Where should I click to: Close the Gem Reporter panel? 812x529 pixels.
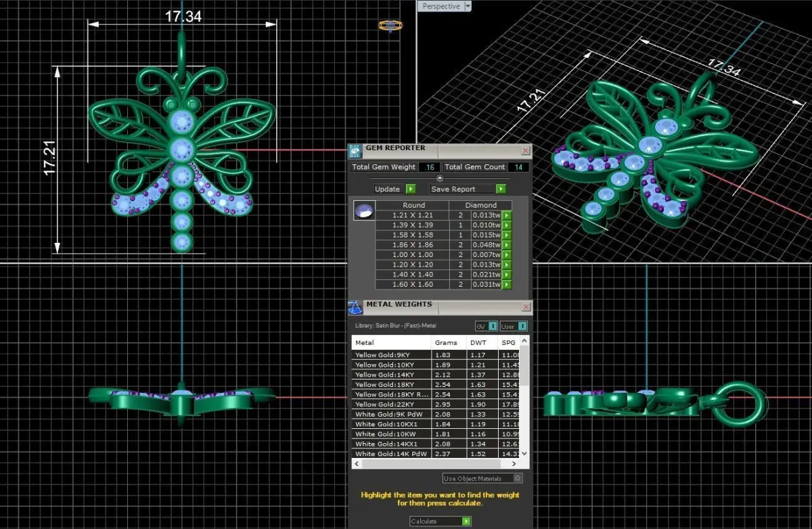pos(526,151)
